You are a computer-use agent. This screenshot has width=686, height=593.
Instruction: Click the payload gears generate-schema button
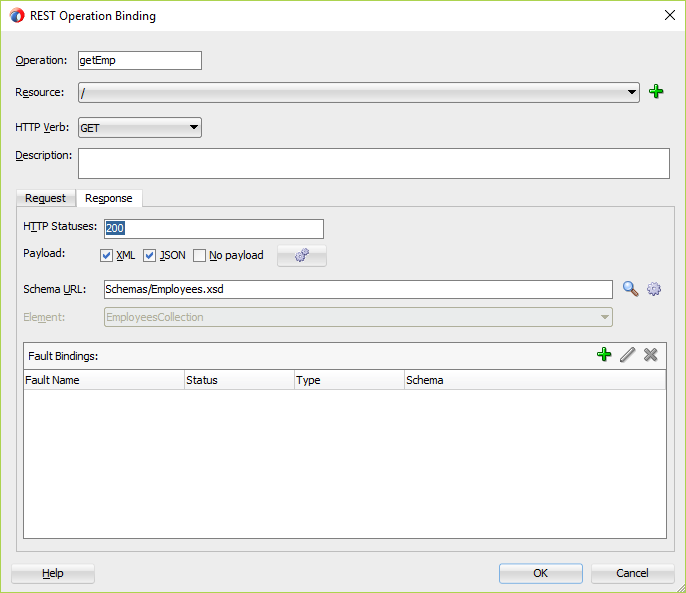(302, 256)
